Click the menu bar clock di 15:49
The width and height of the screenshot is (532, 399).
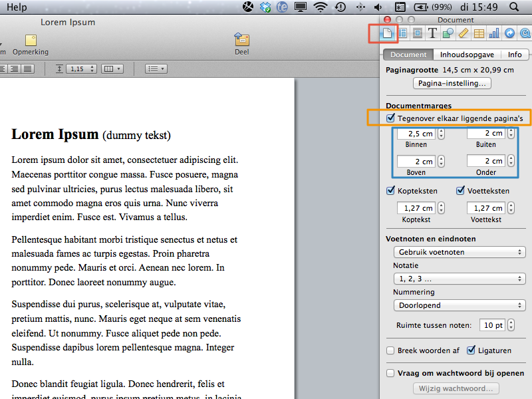click(x=479, y=7)
